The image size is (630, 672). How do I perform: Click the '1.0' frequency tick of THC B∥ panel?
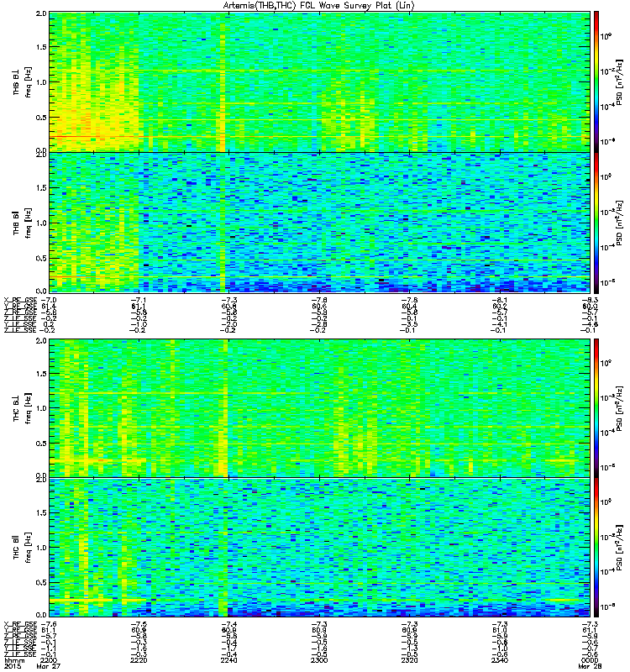tap(41, 548)
